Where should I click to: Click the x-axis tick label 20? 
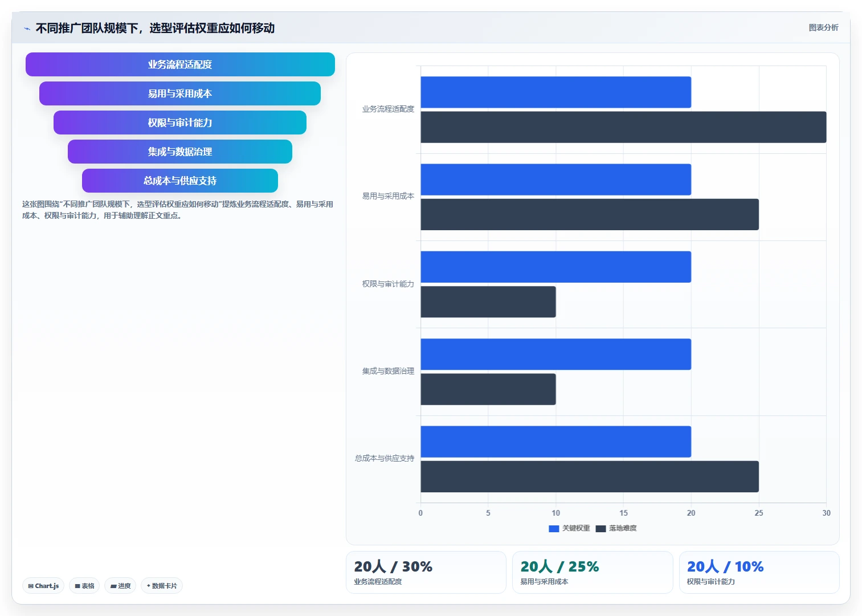691,513
